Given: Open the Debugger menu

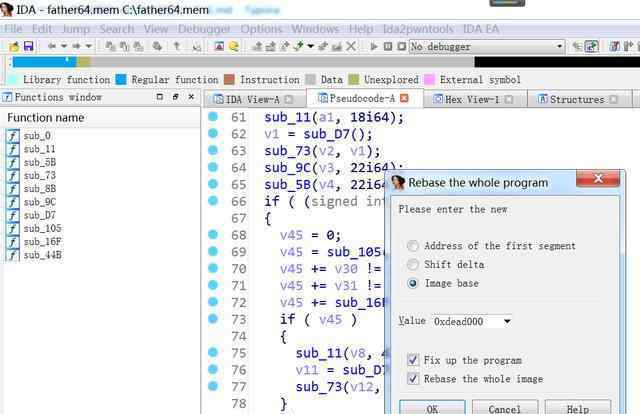Looking at the screenshot, I should [203, 29].
